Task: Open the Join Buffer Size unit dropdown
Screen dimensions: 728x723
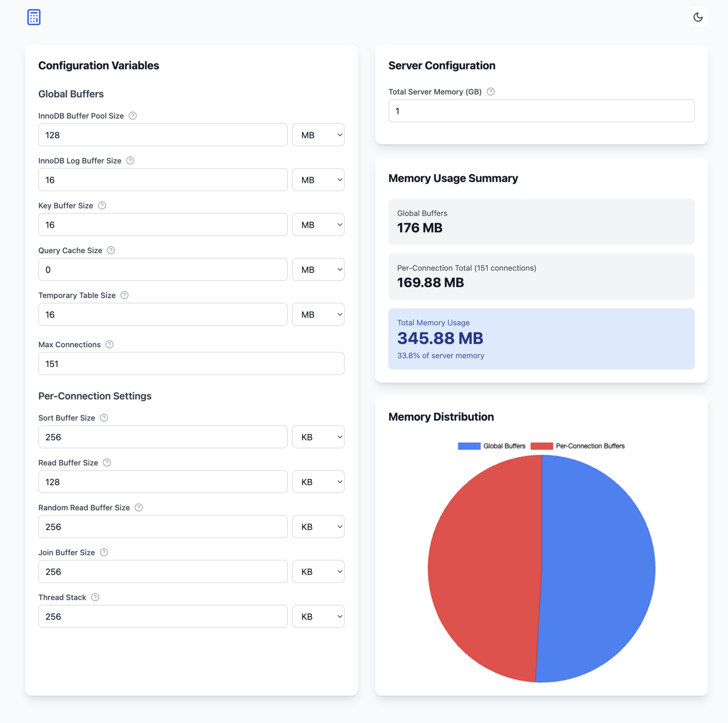Action: pyautogui.click(x=318, y=571)
